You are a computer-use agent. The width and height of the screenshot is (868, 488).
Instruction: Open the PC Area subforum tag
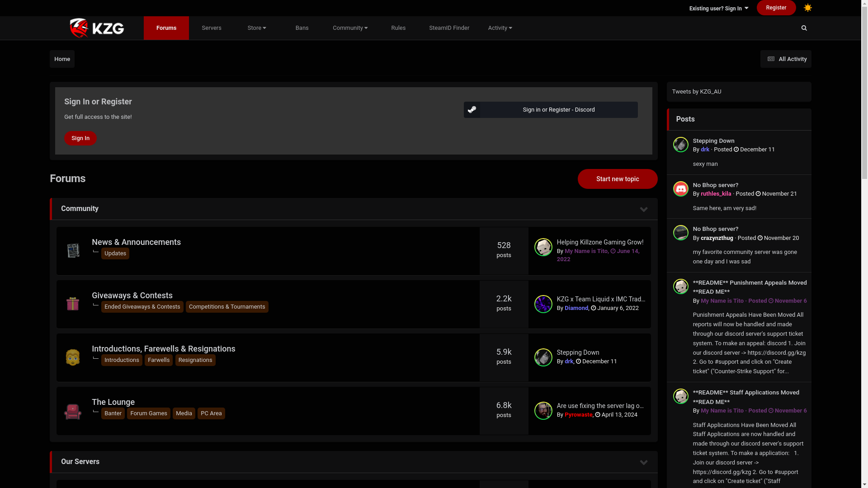[x=211, y=413]
